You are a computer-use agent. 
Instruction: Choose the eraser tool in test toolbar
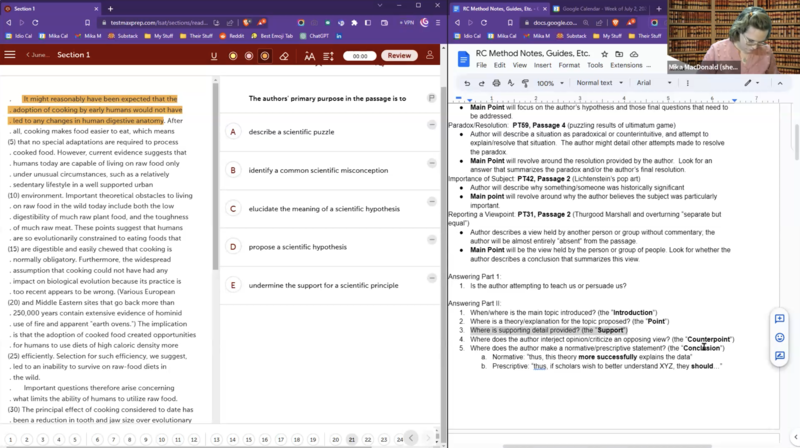click(284, 56)
